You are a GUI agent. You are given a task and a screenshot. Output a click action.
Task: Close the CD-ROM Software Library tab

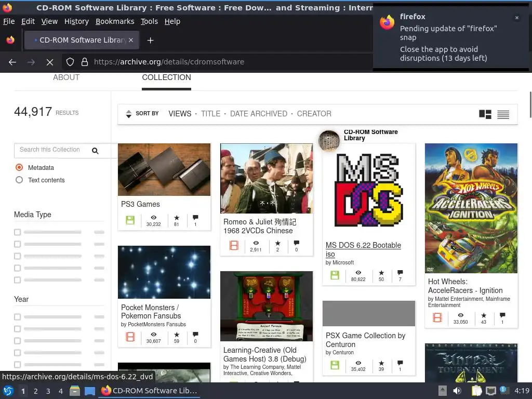131,40
